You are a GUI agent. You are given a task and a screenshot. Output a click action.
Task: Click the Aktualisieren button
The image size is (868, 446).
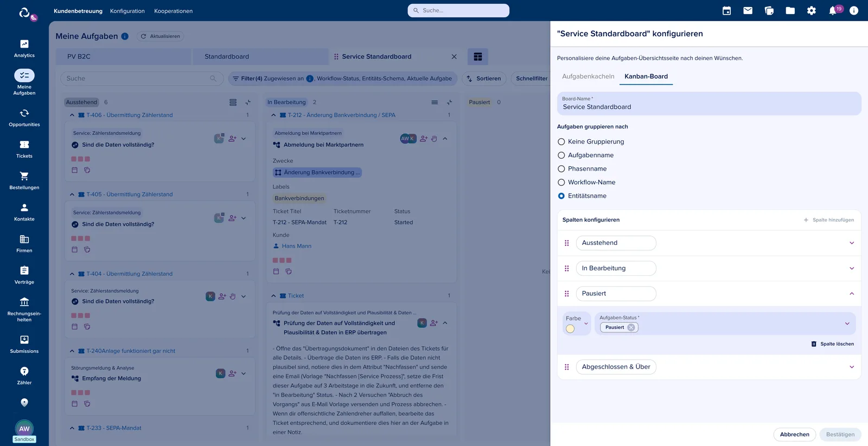(161, 36)
